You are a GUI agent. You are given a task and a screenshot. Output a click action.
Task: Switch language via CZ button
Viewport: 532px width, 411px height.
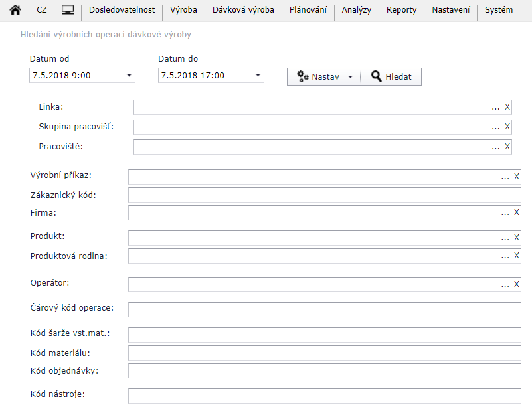42,11
